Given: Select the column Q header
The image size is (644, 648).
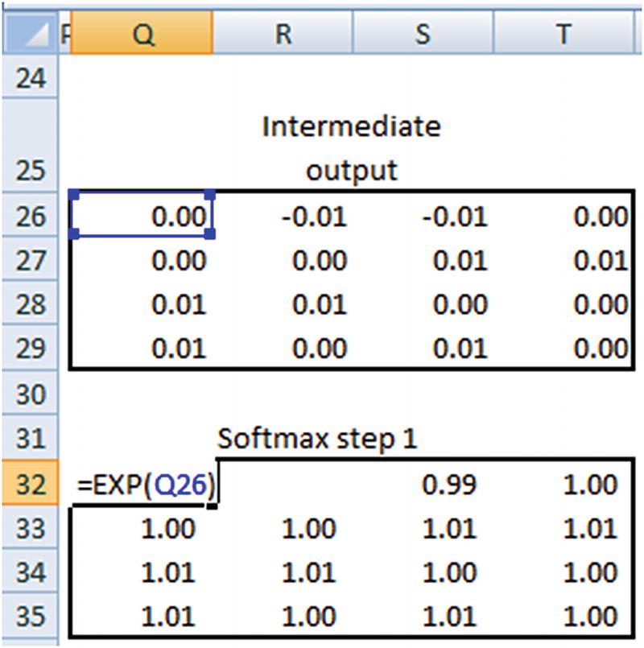Looking at the screenshot, I should (x=142, y=32).
